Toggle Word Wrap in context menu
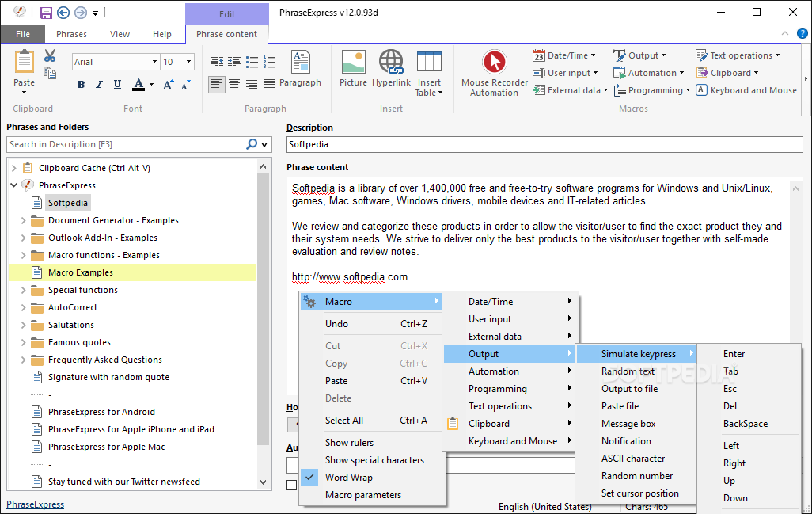Viewport: 812px width, 514px height. click(348, 478)
